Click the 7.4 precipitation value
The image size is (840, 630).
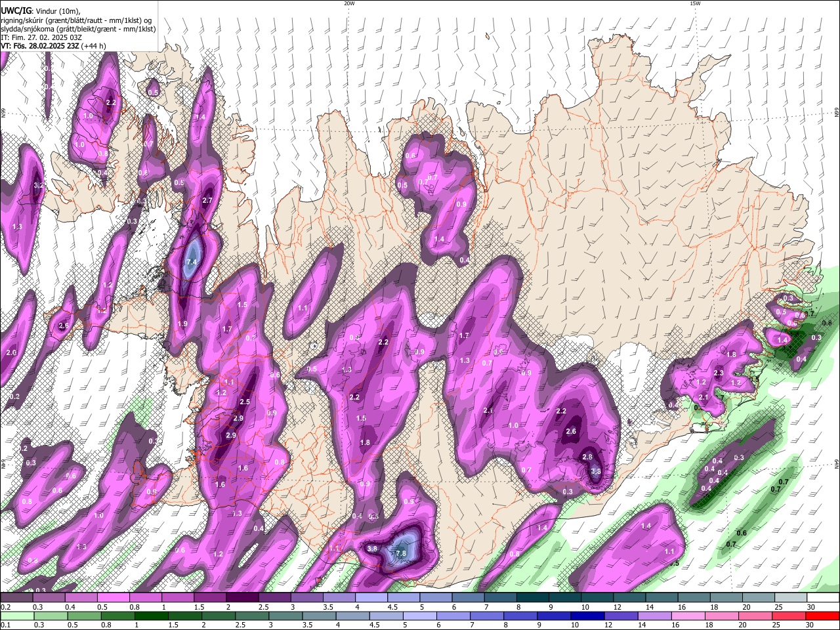[x=191, y=262]
